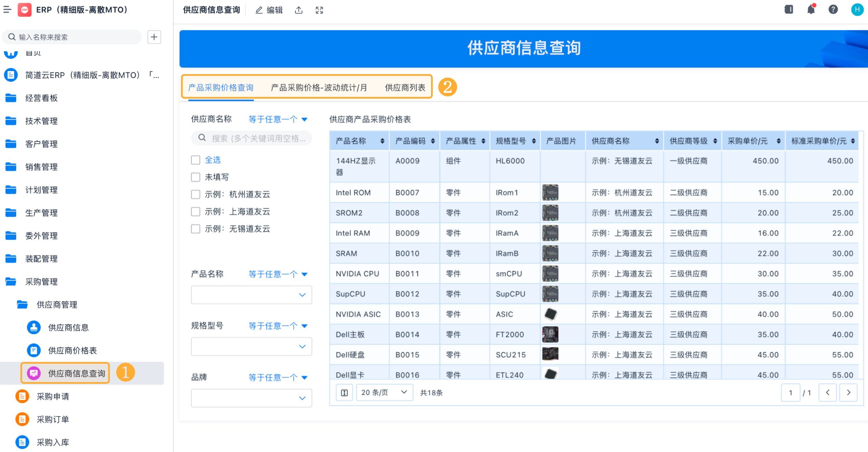Open the 20 条/页 page size dropdown
This screenshot has height=452, width=868.
tap(384, 393)
